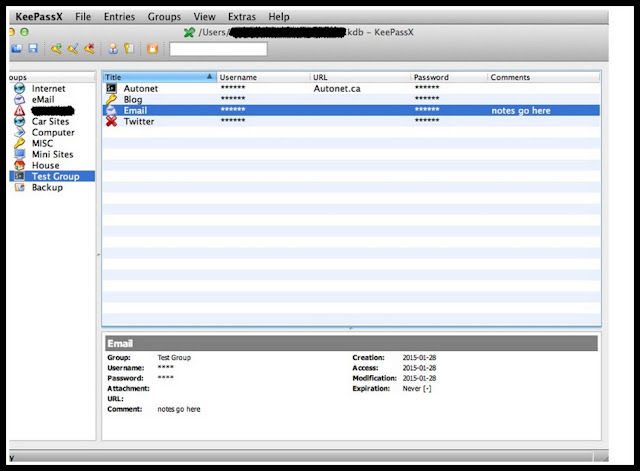The width and height of the screenshot is (640, 471).
Task: Select the Mini Sites group
Action: pos(52,155)
